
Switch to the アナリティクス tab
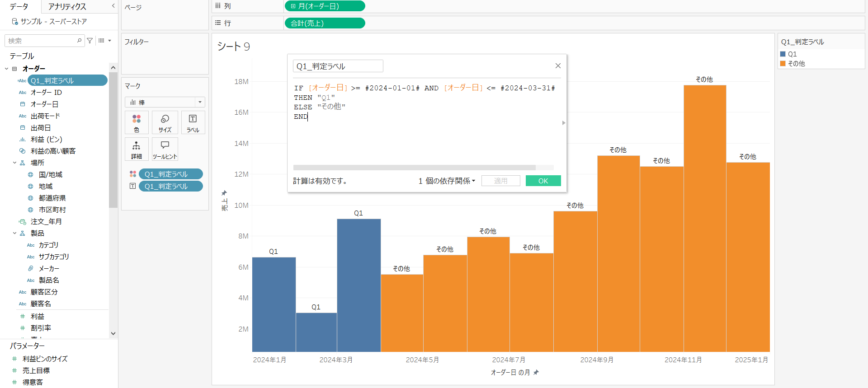tap(67, 6)
